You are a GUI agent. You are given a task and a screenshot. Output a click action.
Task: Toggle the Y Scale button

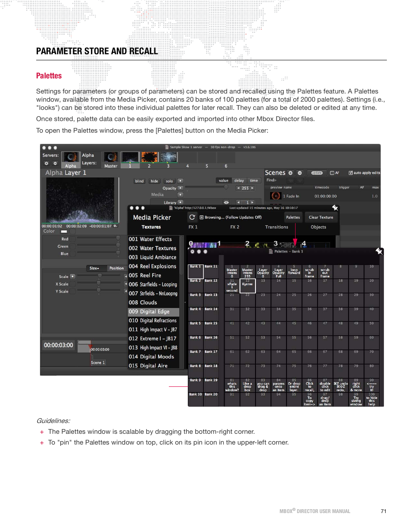tap(73, 291)
